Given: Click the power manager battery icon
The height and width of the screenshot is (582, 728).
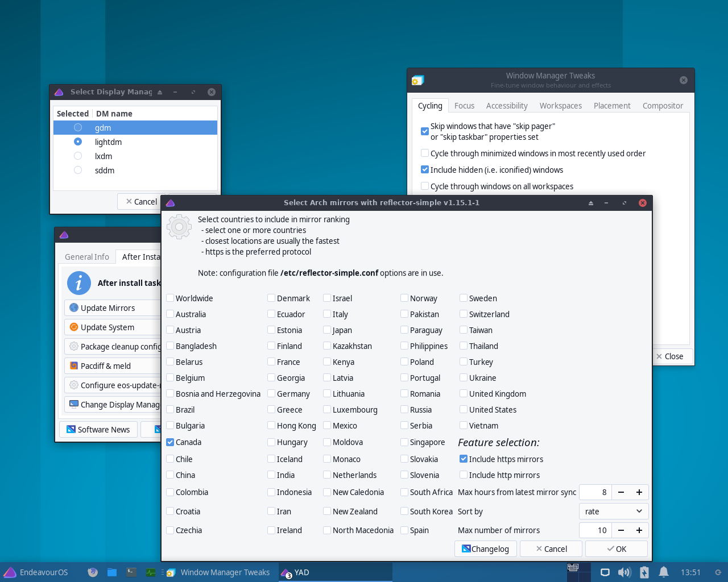Looking at the screenshot, I should click(x=644, y=572).
